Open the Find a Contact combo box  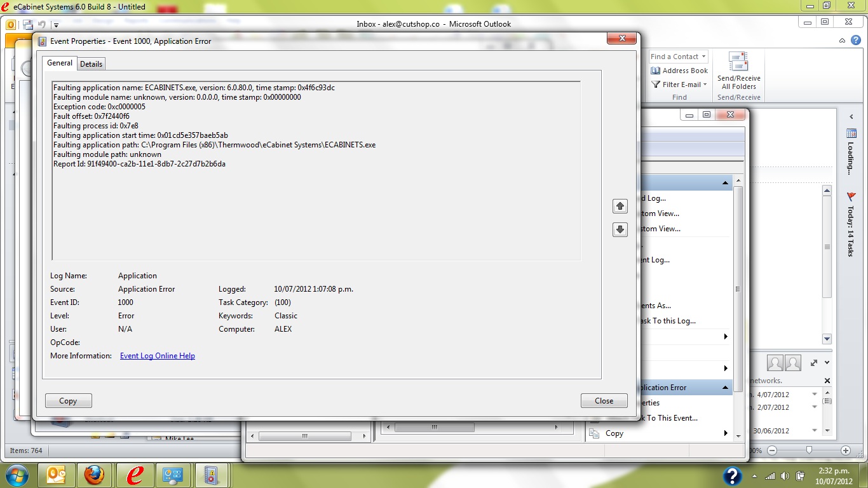click(x=678, y=57)
